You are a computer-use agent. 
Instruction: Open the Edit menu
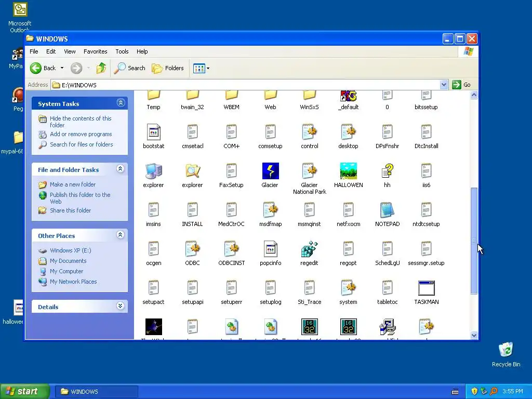point(51,51)
